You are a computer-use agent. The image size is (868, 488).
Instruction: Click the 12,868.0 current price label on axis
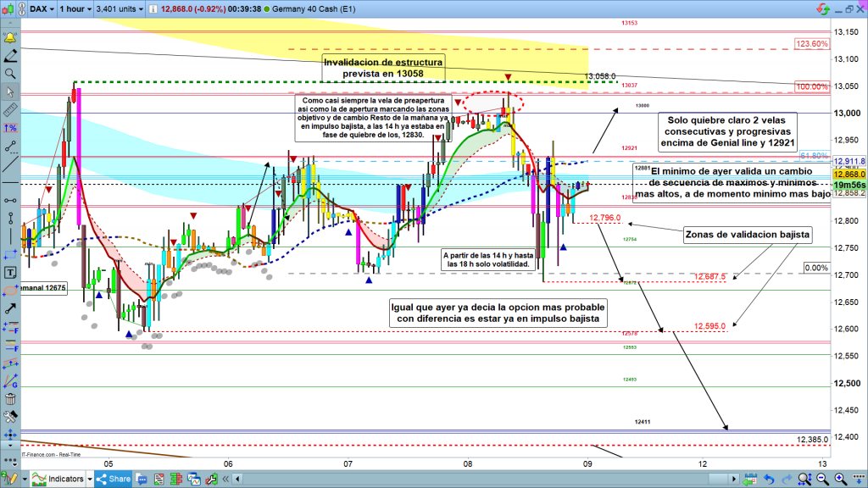coord(849,174)
